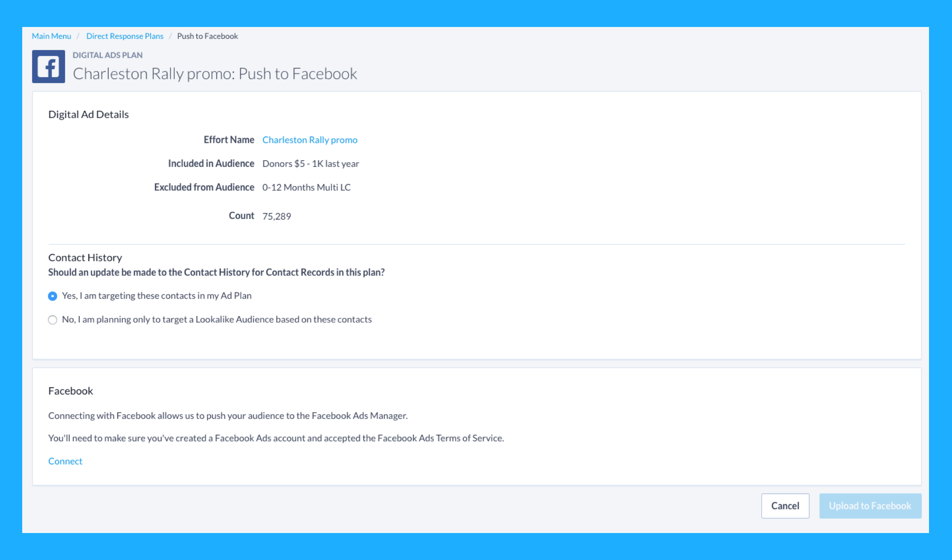Click the 'Effort Name' field label
This screenshot has height=560, width=952.
coord(229,140)
